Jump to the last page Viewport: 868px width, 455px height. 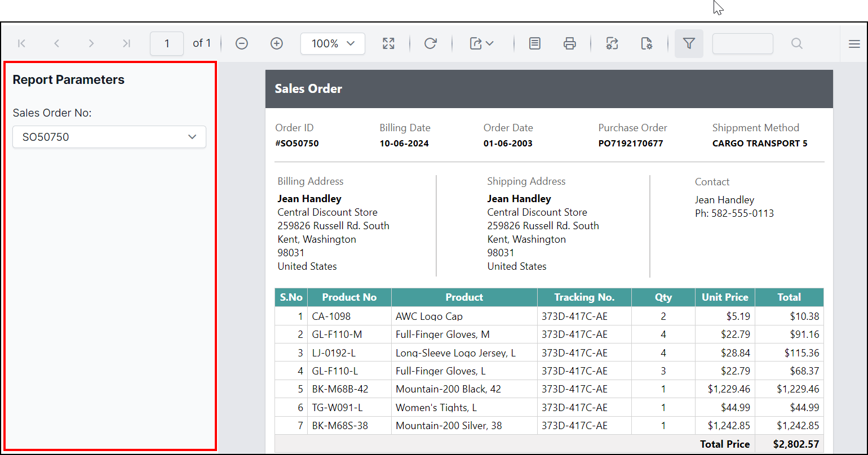[x=126, y=43]
